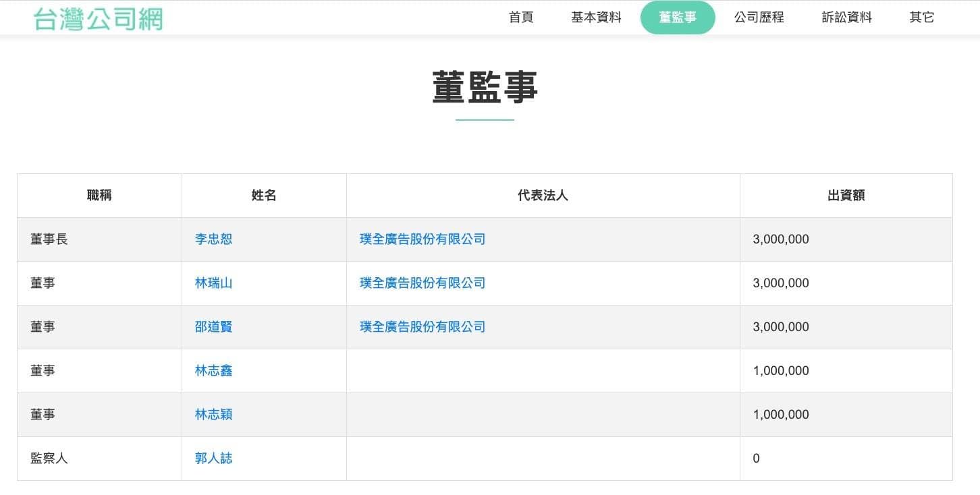Click 1,000,000 amount in 林志穎 row

(781, 415)
